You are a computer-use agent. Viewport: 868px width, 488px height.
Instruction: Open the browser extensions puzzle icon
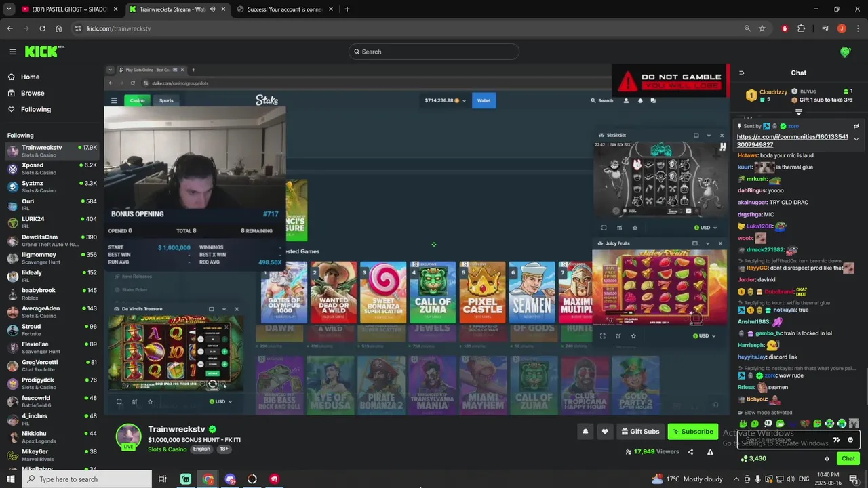[802, 28]
